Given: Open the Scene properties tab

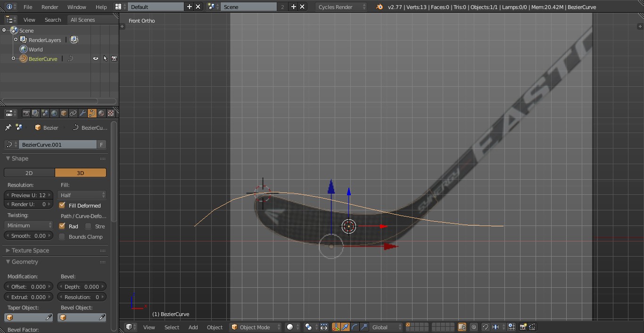Looking at the screenshot, I should (x=45, y=113).
